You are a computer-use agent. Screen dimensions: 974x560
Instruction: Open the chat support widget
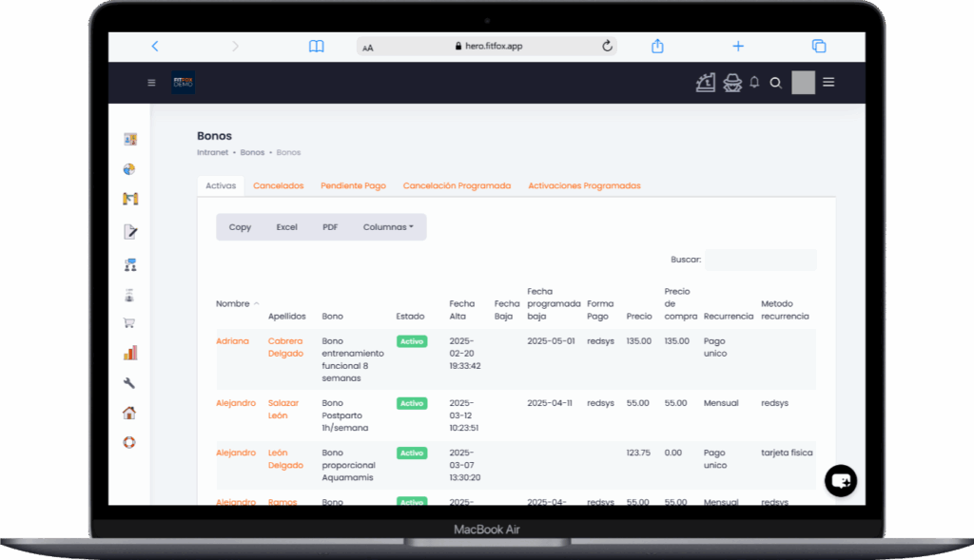coord(841,481)
